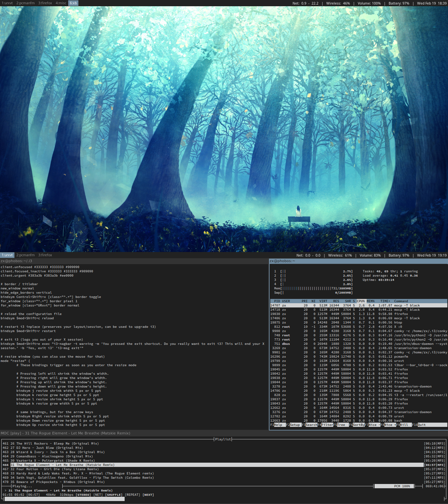
Task: Adjust the MOC PCM 100% volume bar
Action: [x=394, y=486]
